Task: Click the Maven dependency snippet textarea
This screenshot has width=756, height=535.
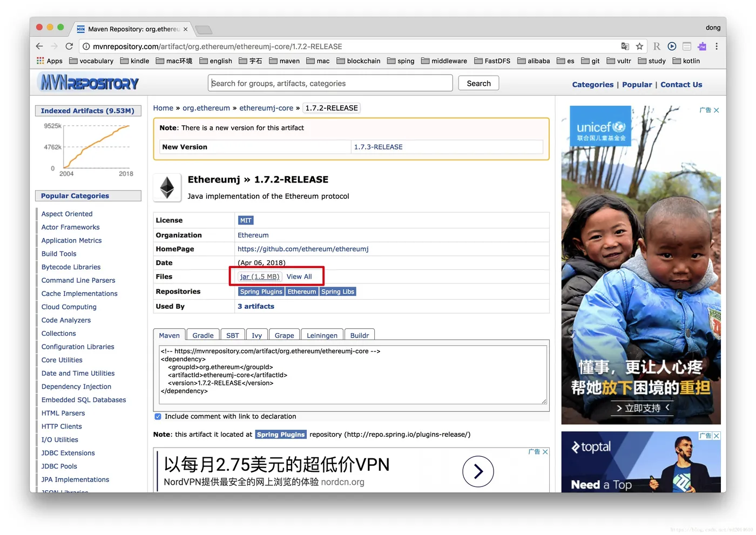Action: click(352, 375)
